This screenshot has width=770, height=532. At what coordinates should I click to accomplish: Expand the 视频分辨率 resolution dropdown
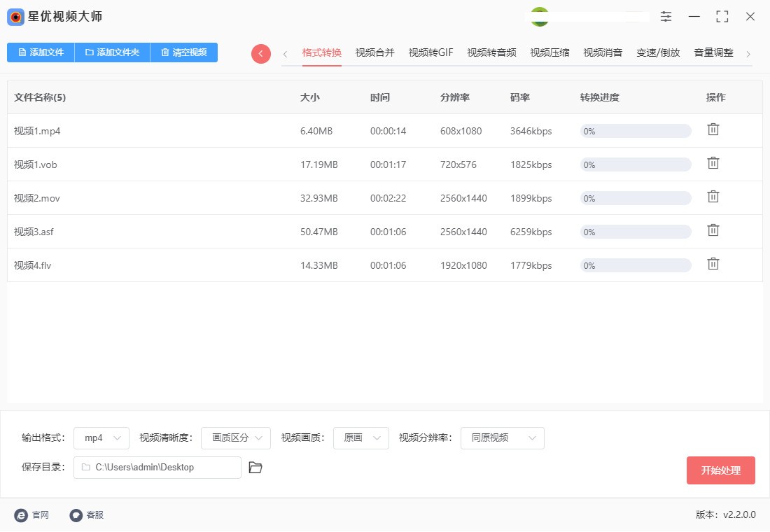point(502,437)
